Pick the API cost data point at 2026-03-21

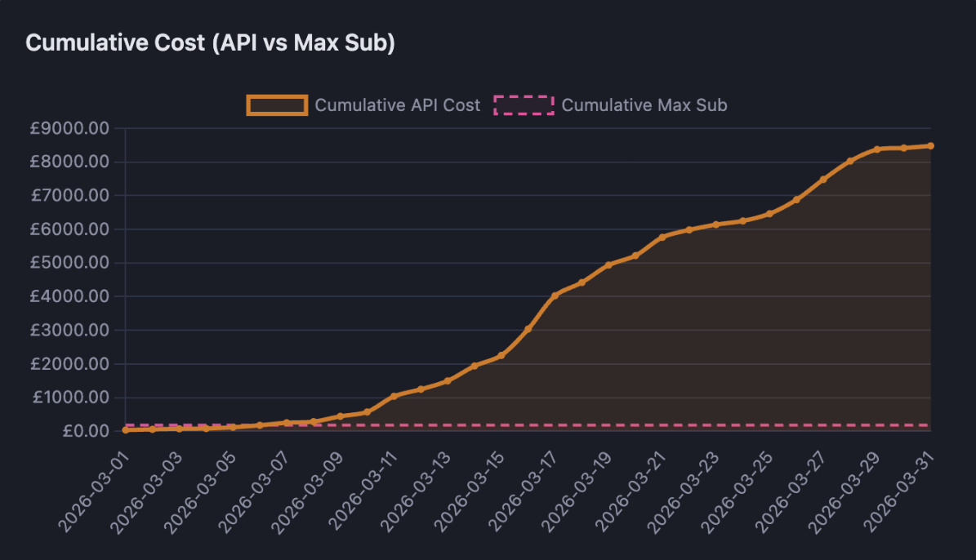pos(662,237)
